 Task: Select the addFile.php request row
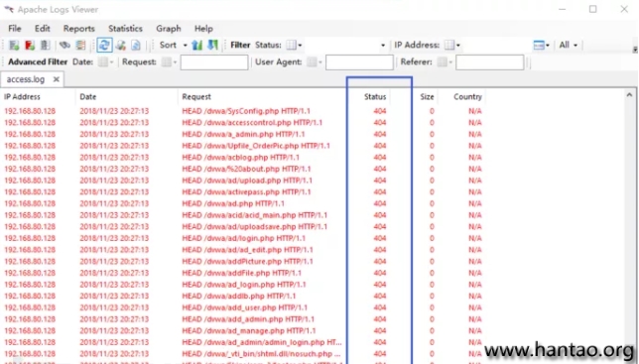pyautogui.click(x=243, y=273)
